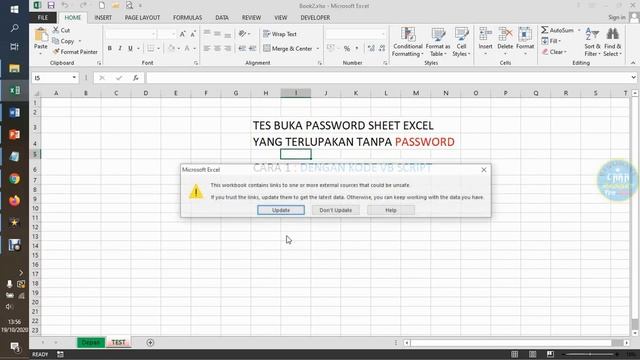Open Word from Windows taskbar
Image resolution: width=640 pixels, height=360 pixels.
pyautogui.click(x=15, y=112)
